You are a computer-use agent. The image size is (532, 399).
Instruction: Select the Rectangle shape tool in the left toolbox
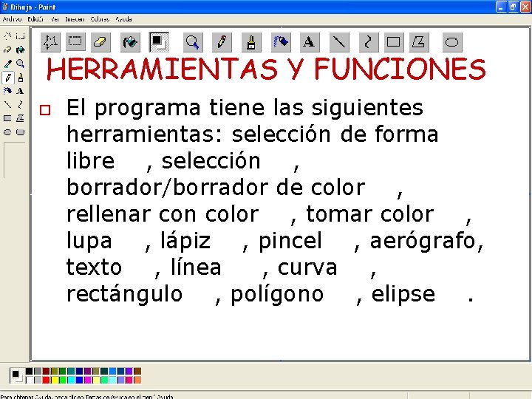click(8, 118)
